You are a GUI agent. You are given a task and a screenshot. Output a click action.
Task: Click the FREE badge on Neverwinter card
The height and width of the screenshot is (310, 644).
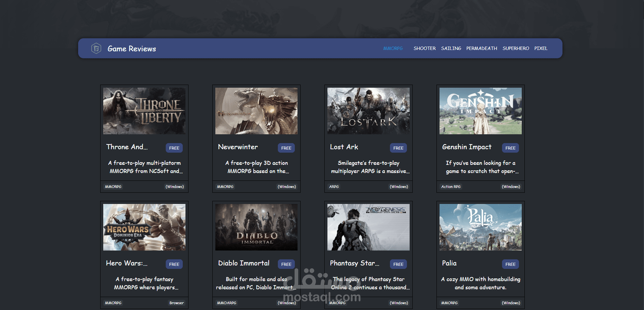point(286,148)
